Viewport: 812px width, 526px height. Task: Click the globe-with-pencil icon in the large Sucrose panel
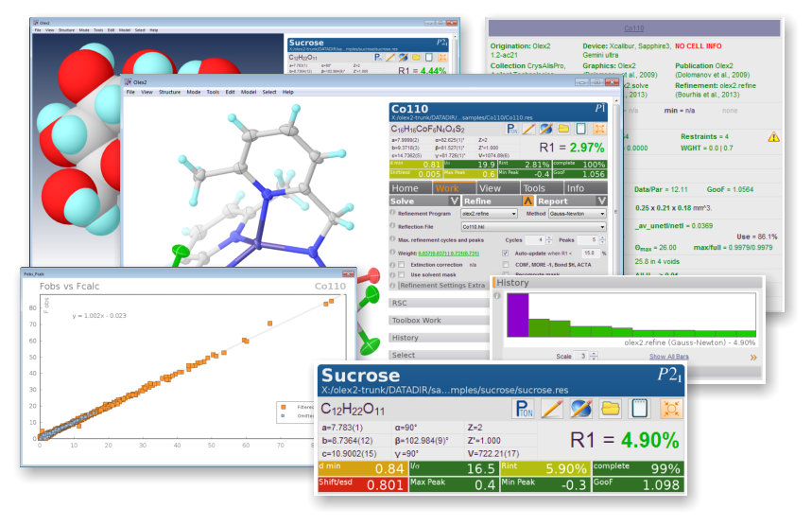pos(581,409)
